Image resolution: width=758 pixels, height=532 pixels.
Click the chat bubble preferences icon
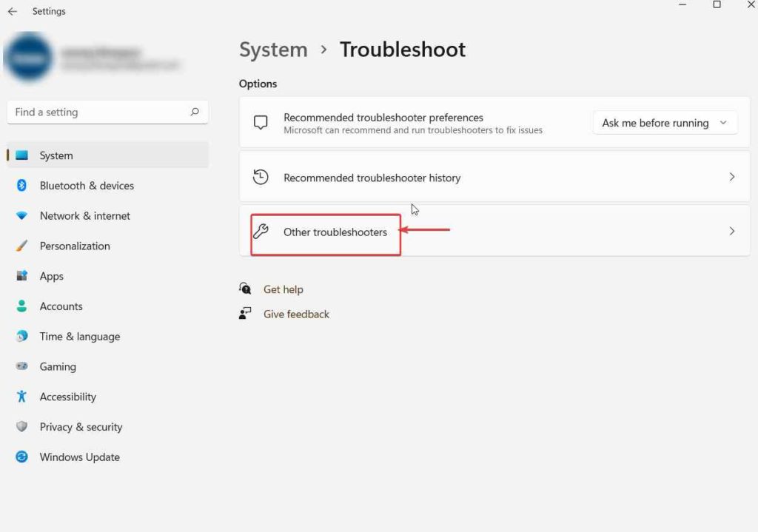[x=261, y=122]
